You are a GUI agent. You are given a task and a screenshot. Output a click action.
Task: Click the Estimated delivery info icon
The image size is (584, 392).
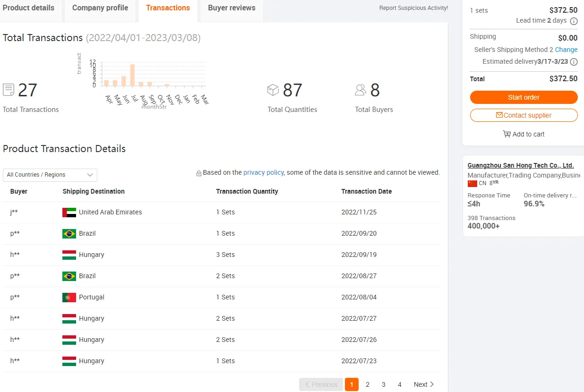click(574, 62)
